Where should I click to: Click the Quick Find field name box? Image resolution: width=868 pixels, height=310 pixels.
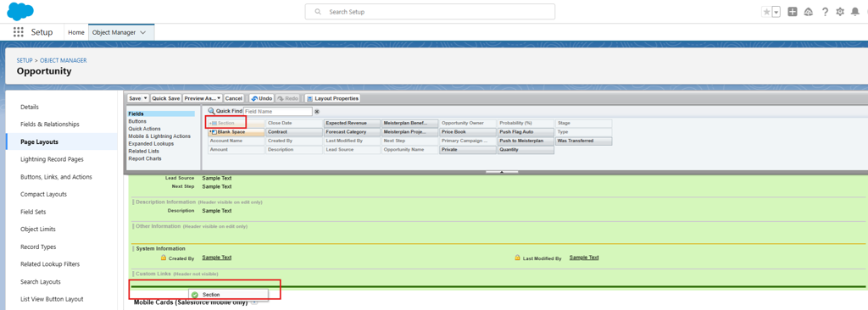click(x=278, y=111)
